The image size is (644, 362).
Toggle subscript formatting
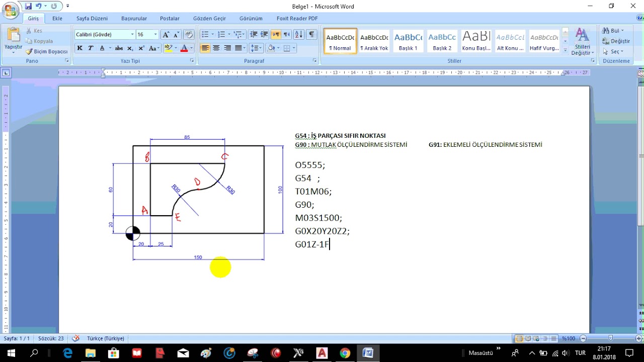click(130, 48)
